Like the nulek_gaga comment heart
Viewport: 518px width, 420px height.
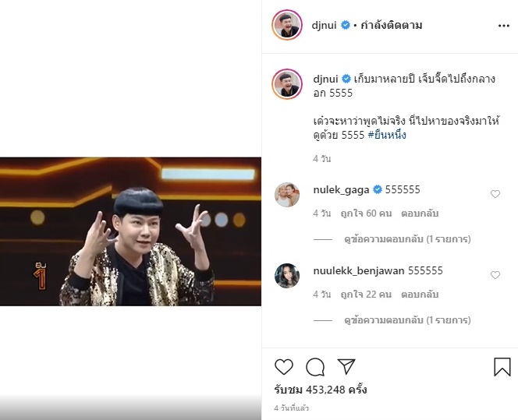tap(495, 194)
